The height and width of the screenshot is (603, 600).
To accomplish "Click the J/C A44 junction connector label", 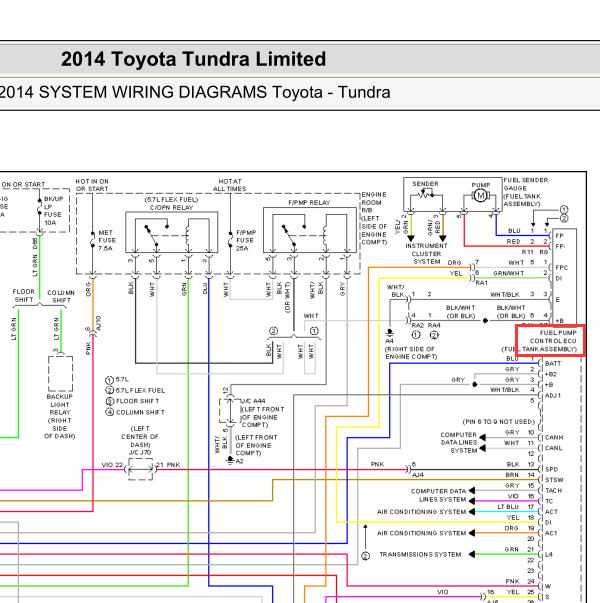I will pos(253,401).
